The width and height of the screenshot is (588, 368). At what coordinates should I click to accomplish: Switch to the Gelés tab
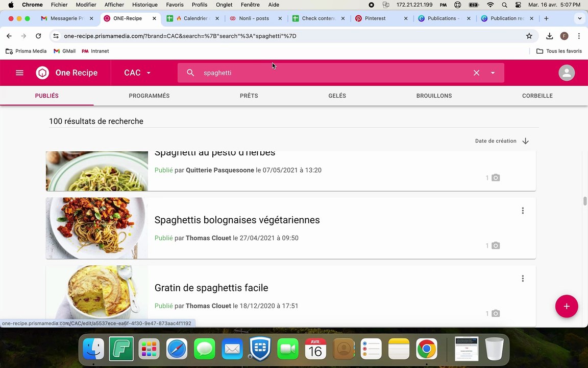pos(337,96)
